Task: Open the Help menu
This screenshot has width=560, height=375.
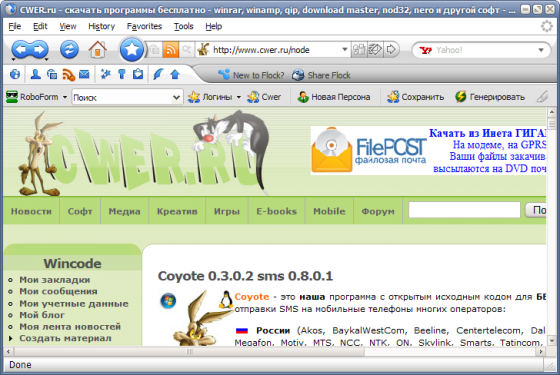Action: tap(214, 26)
